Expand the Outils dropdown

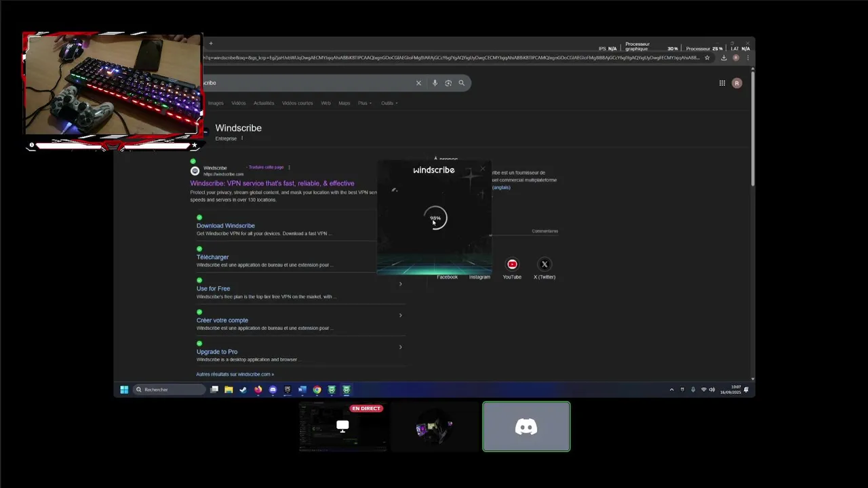(389, 103)
